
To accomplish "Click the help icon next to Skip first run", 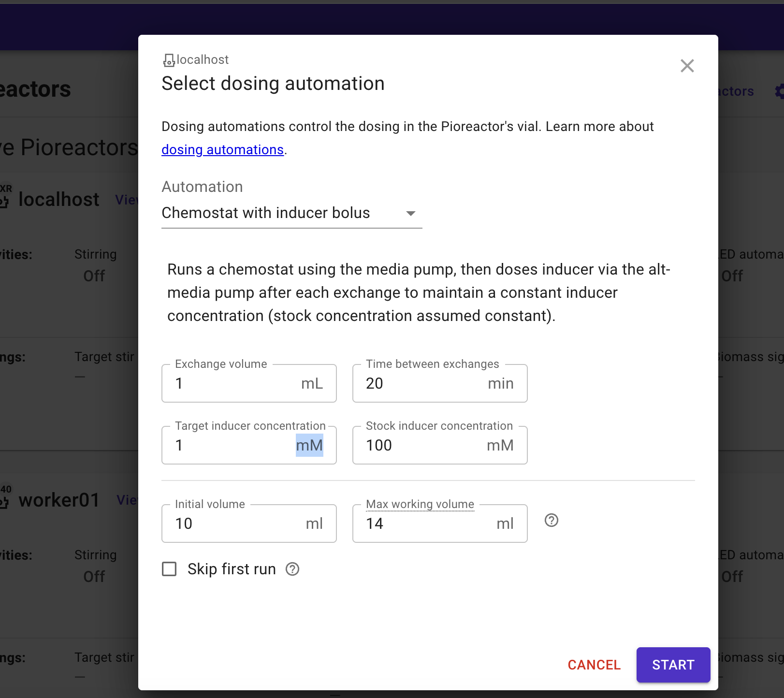I will [x=292, y=569].
